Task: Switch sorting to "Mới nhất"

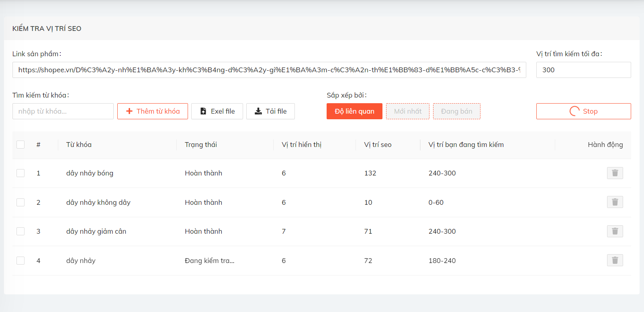Action: coord(408,111)
